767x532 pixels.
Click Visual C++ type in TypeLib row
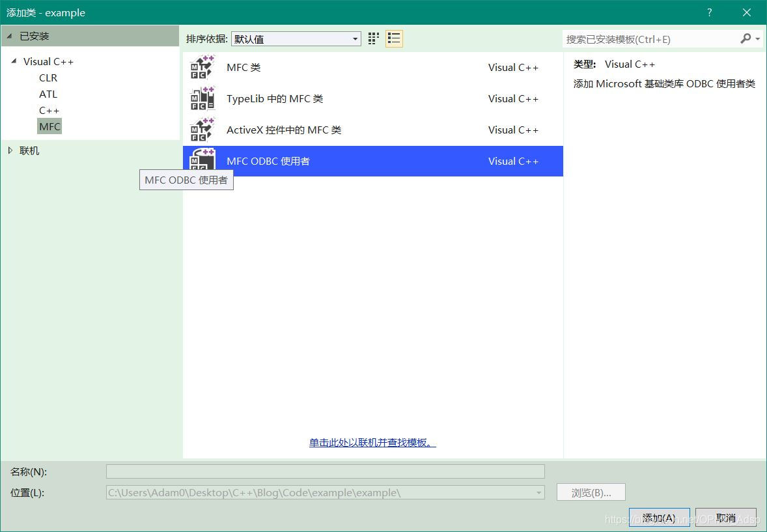[513, 99]
